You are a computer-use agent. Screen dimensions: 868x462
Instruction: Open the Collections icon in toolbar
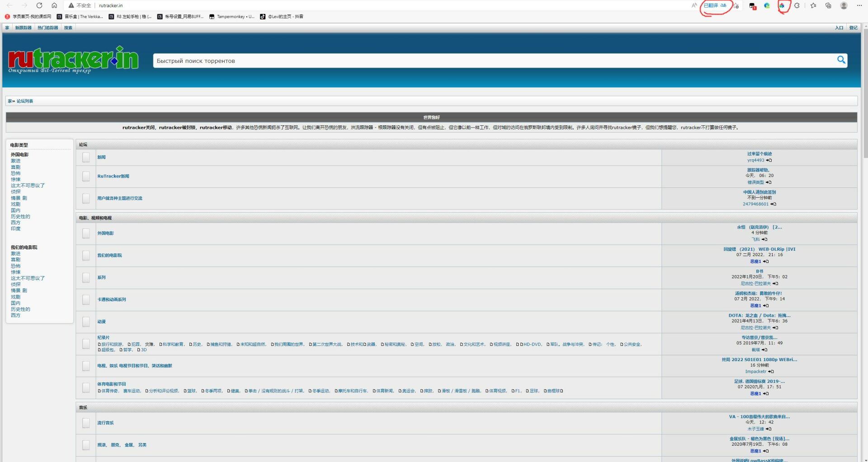[x=828, y=6]
